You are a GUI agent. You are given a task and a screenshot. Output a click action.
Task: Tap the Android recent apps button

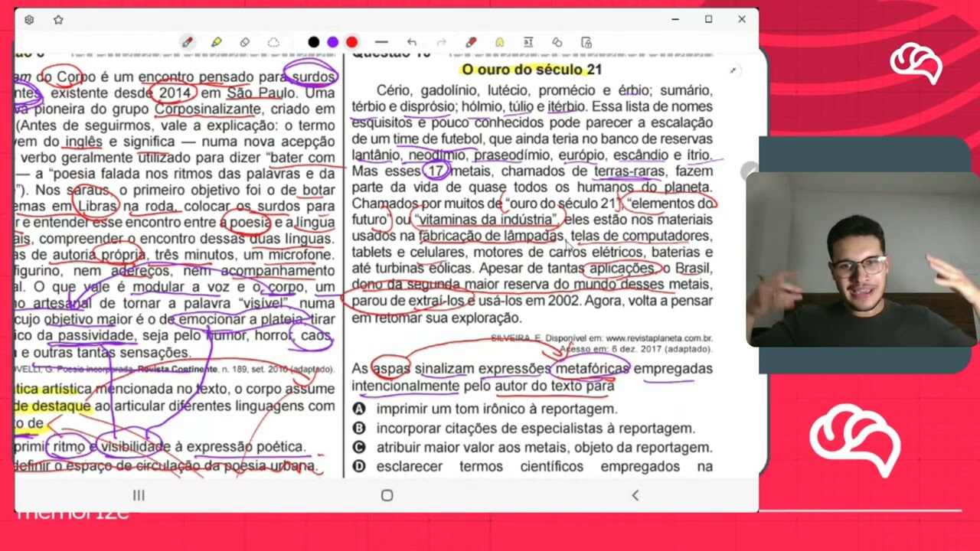click(x=139, y=495)
